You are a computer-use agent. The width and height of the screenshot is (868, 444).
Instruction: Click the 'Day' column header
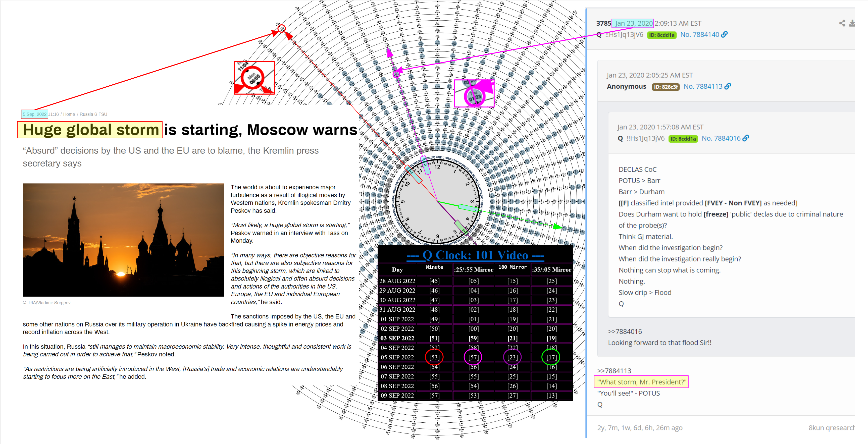(x=397, y=269)
